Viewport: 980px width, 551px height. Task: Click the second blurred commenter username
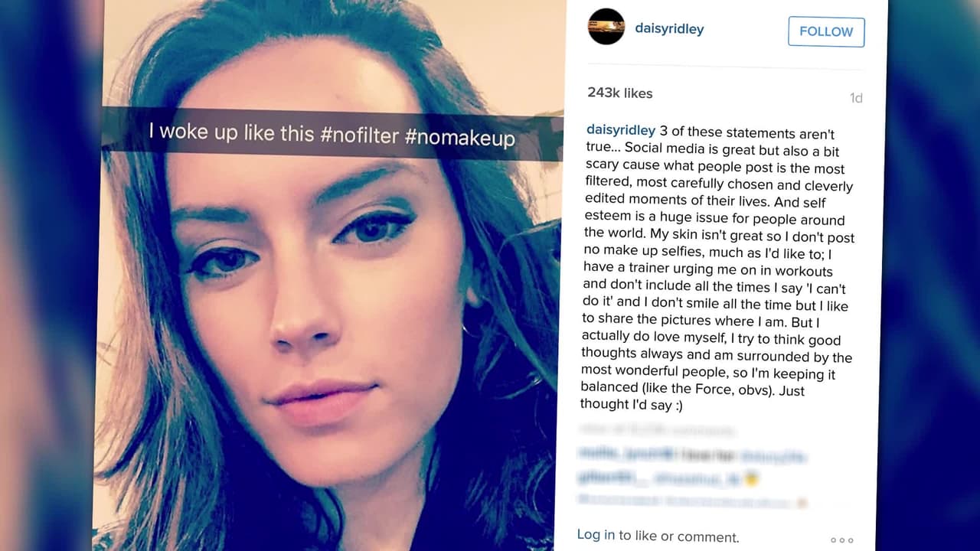(609, 478)
